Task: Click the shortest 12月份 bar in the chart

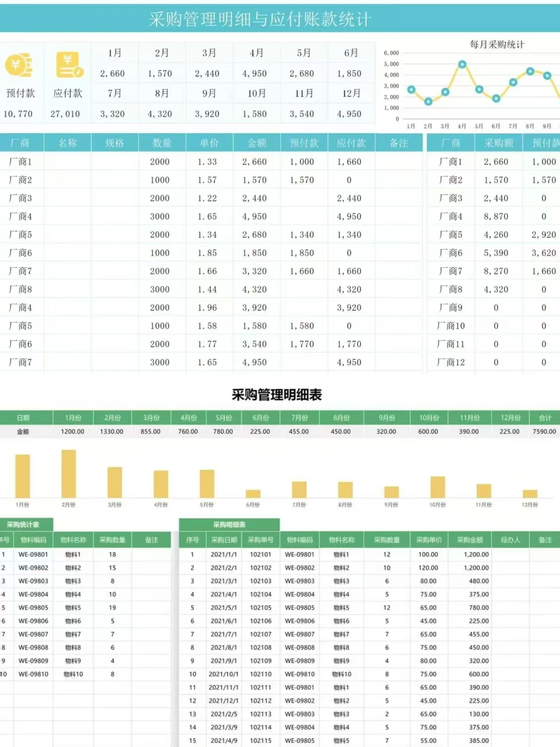Action: point(529,492)
